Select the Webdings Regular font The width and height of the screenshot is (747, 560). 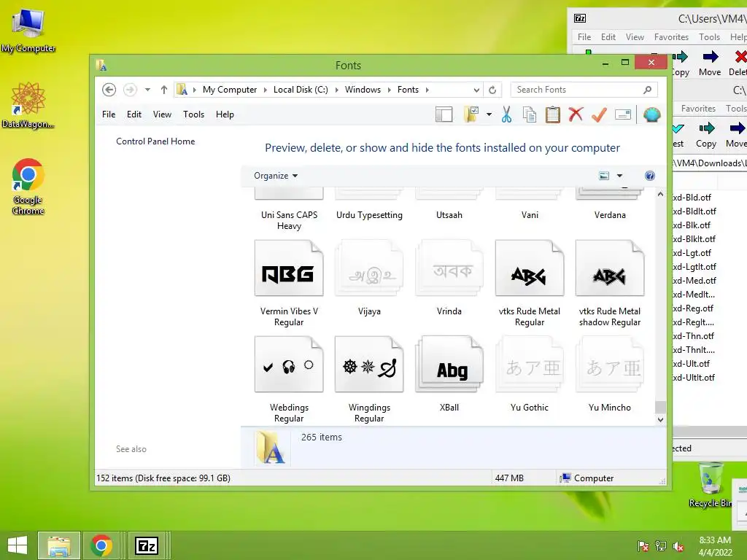point(289,379)
